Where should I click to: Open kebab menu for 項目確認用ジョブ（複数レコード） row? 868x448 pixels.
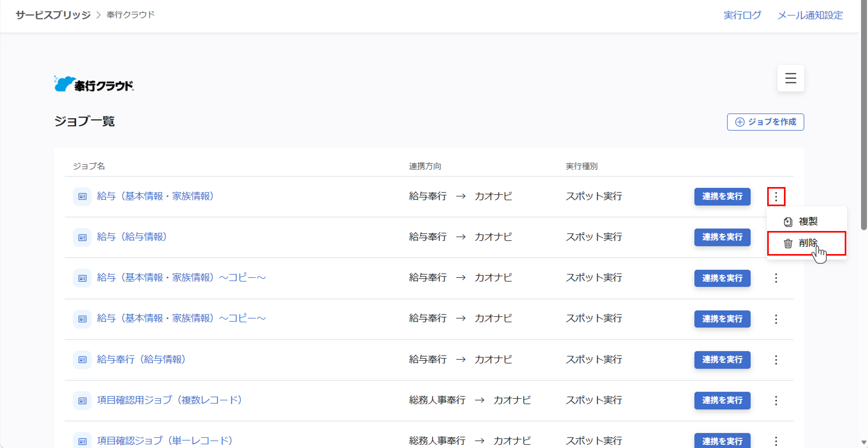pos(776,400)
